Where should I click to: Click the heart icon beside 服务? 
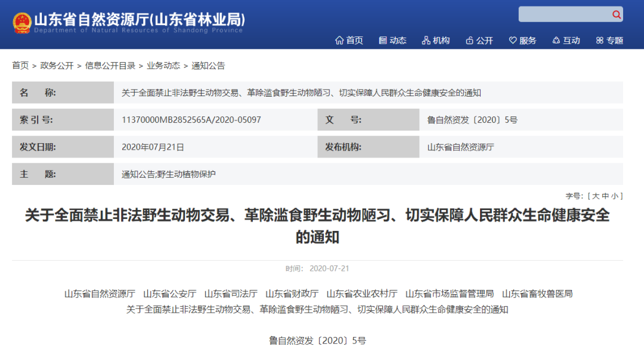(512, 41)
